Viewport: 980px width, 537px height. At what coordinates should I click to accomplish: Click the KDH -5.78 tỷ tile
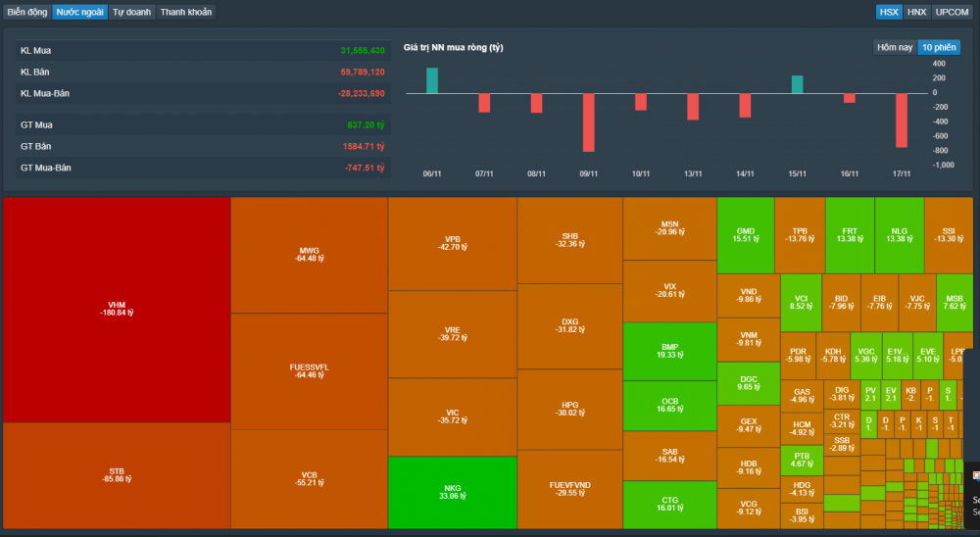click(833, 356)
